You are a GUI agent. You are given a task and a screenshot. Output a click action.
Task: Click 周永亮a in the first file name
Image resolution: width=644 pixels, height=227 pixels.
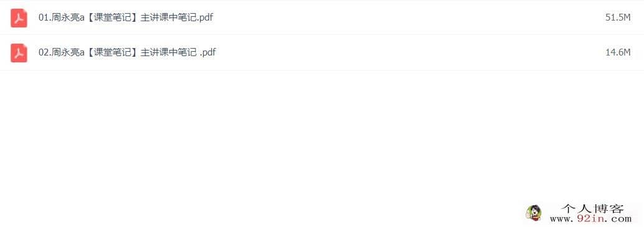tap(68, 17)
